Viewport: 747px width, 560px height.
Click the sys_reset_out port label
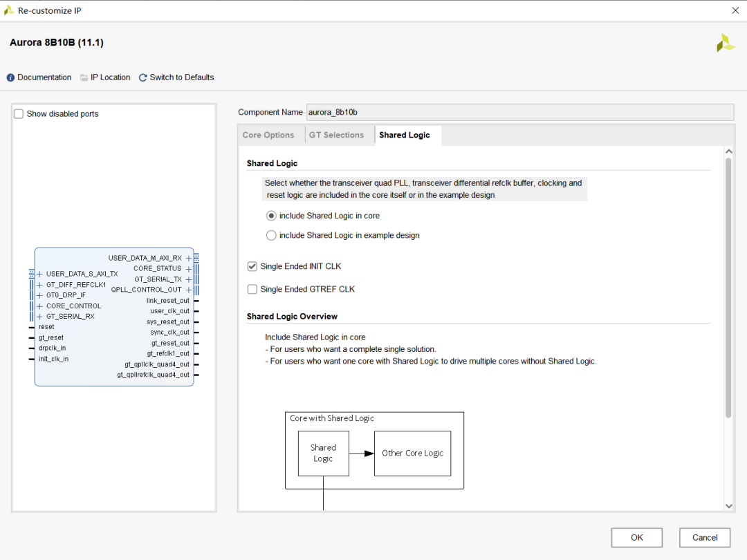pyautogui.click(x=167, y=322)
